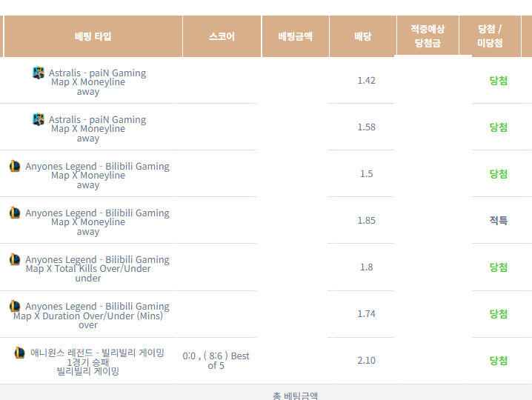Select the 베팅금액 column header
The width and height of the screenshot is (532, 400).
[x=295, y=36]
